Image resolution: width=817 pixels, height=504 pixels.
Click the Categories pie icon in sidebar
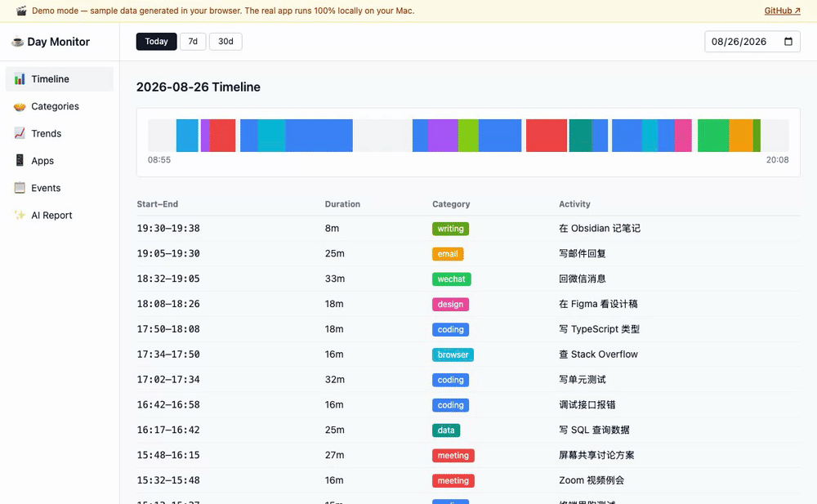click(20, 106)
